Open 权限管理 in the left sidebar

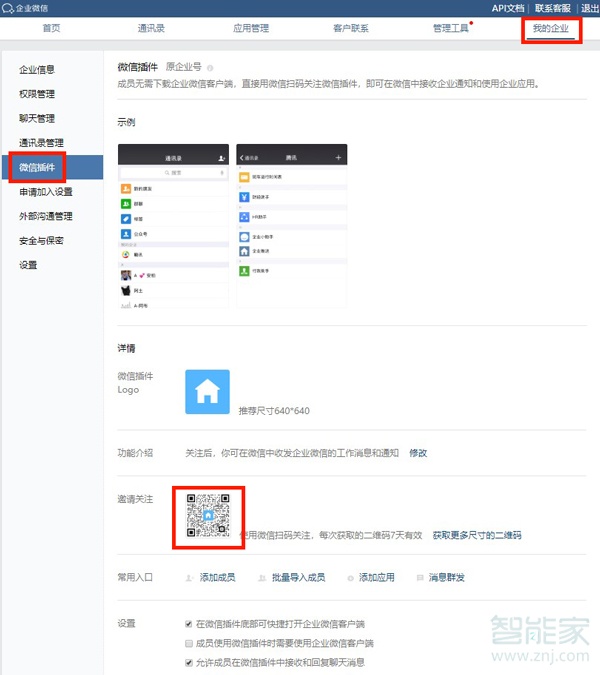pos(37,94)
